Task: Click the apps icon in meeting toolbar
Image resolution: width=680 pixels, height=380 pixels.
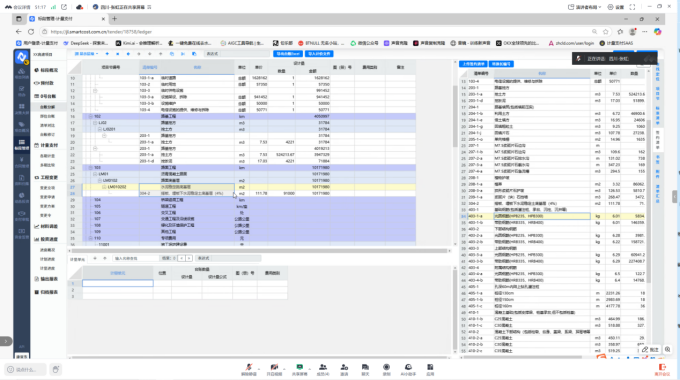Action: (430, 369)
